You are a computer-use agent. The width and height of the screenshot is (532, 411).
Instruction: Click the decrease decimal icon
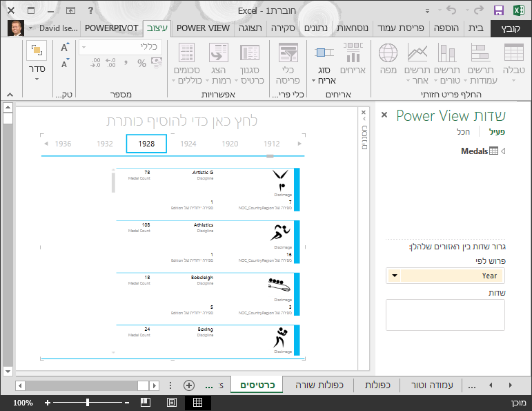95,62
